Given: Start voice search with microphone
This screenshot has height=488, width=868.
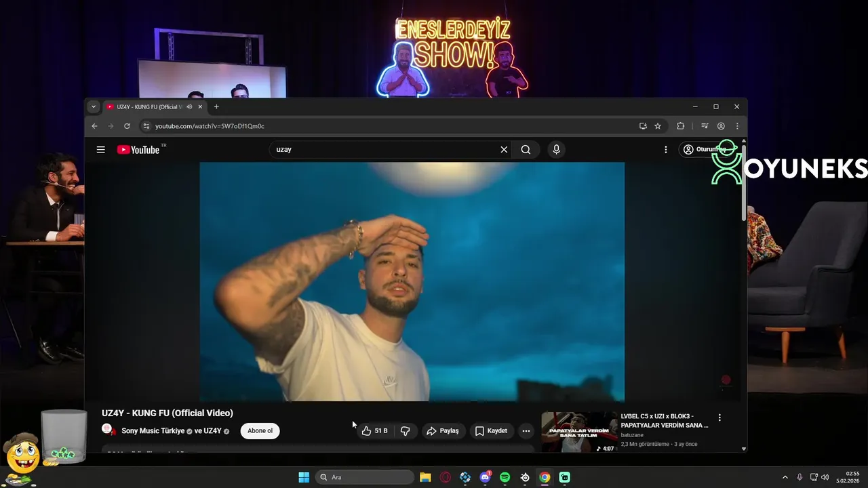Looking at the screenshot, I should coord(556,150).
